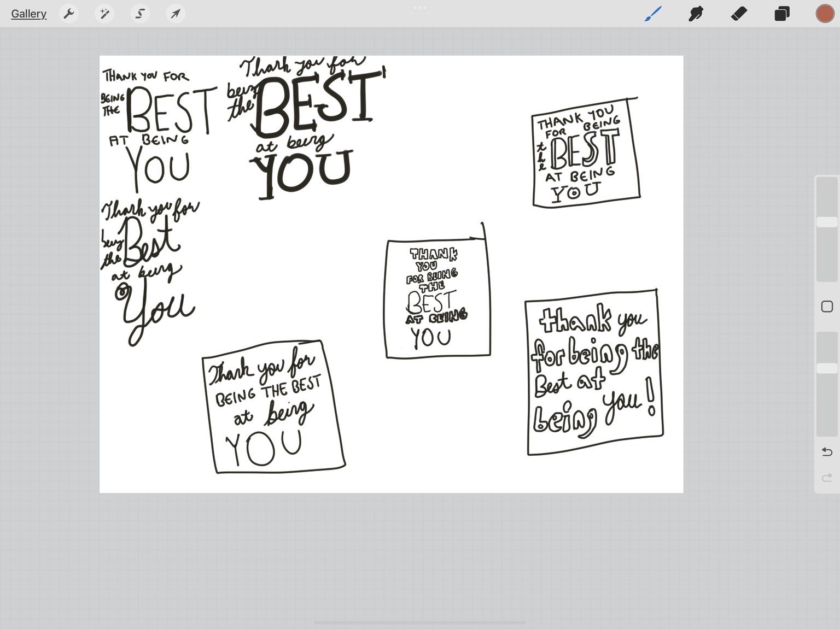
Task: Adjust the brush size slider handle
Action: pyautogui.click(x=827, y=222)
